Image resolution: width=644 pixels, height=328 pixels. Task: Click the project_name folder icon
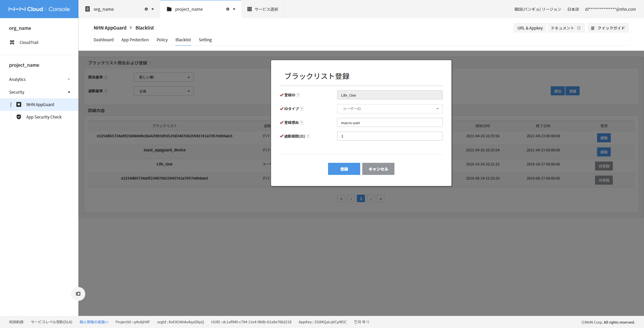point(169,9)
